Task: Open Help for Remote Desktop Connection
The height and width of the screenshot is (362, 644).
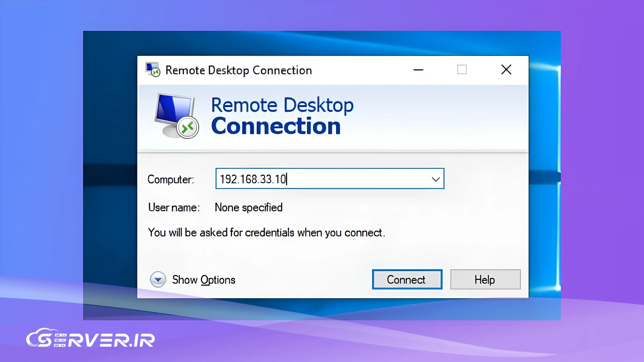Action: pos(485,279)
